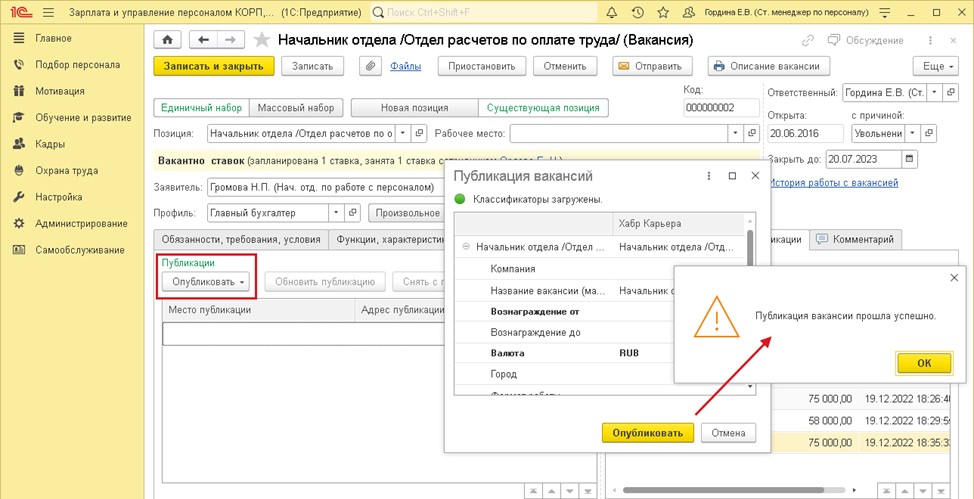This screenshot has height=499, width=974.
Task: Click Произвольное button beside Профиль
Action: 407,213
